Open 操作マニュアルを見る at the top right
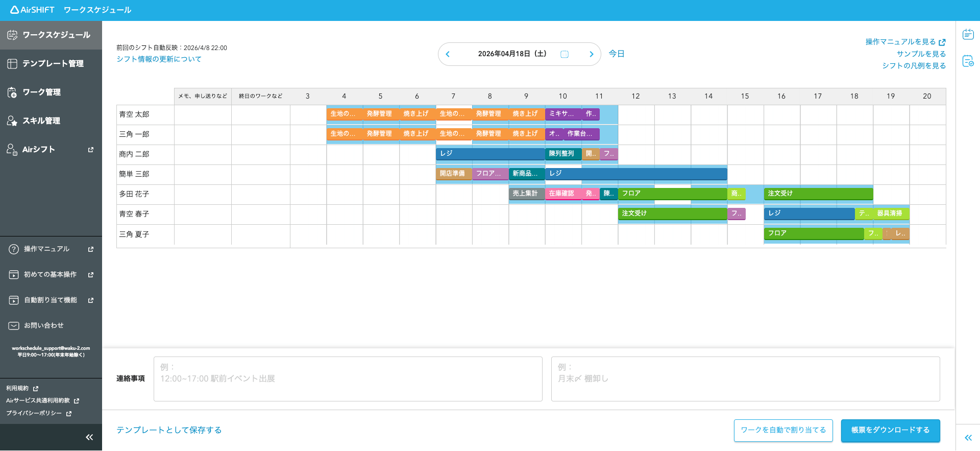The height and width of the screenshot is (451, 980). [905, 42]
